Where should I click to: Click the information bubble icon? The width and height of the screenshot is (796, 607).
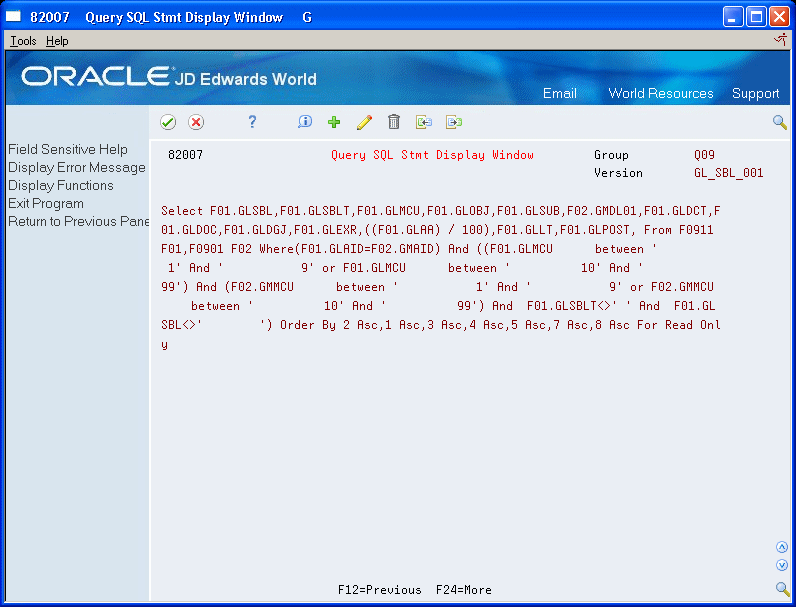point(305,122)
